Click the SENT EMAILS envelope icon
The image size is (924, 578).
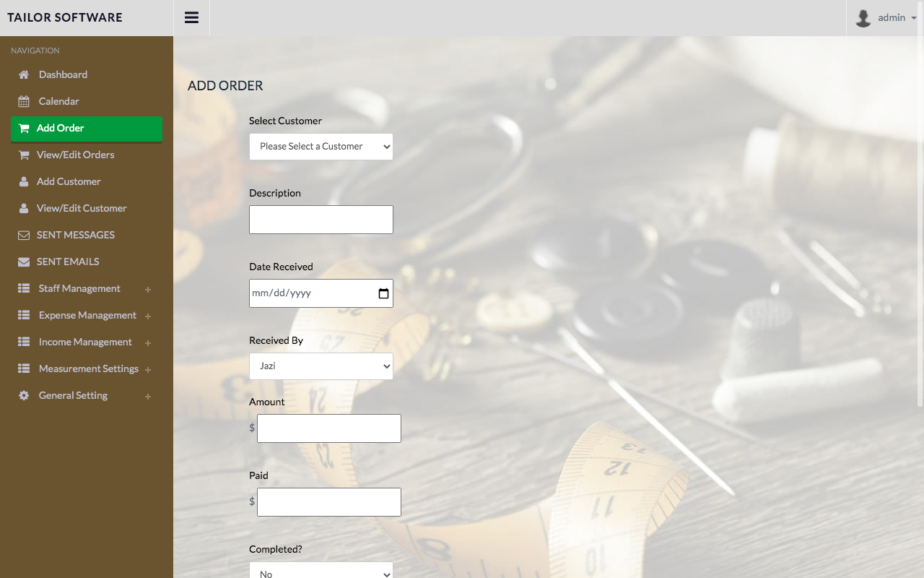click(x=24, y=262)
